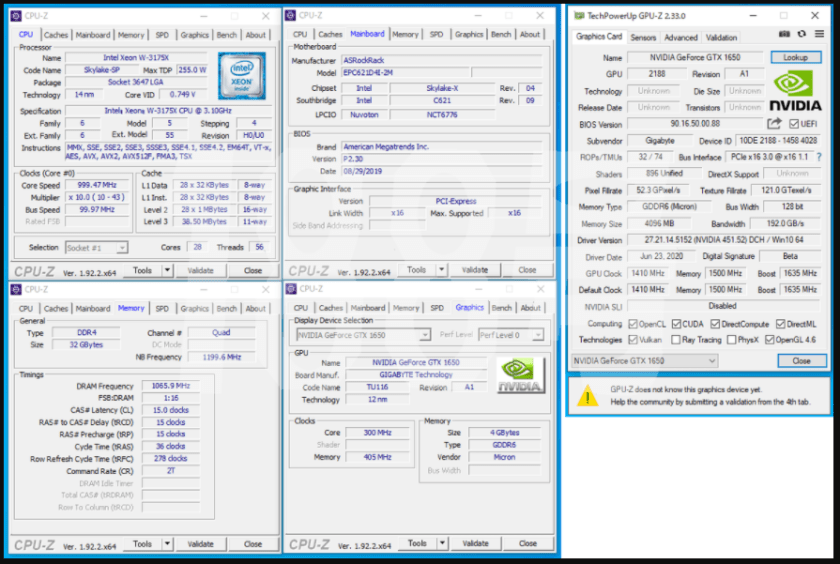
Task: Click the Bus Interface question mark icon
Action: click(x=819, y=157)
